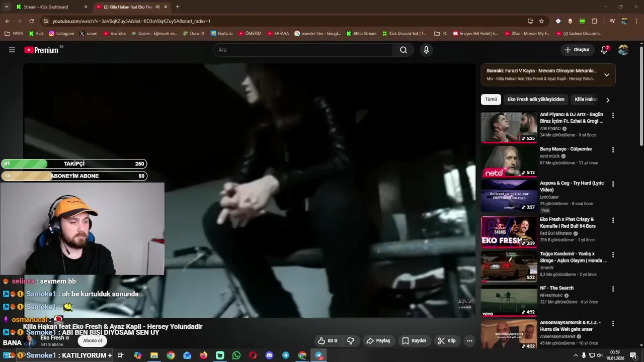Open the Eko Fresh channel name
The image size is (644, 362).
pyautogui.click(x=52, y=338)
